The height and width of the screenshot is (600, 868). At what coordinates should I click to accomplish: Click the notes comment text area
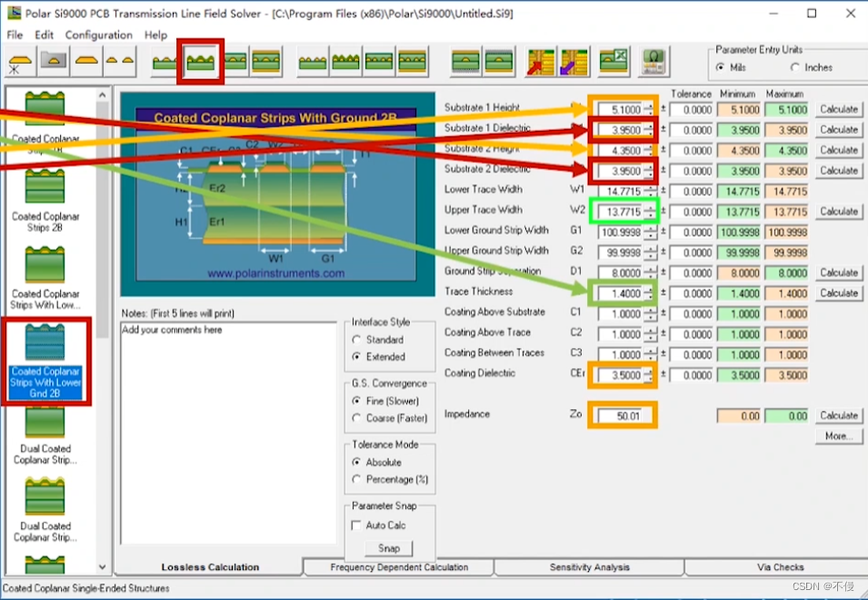tap(229, 433)
